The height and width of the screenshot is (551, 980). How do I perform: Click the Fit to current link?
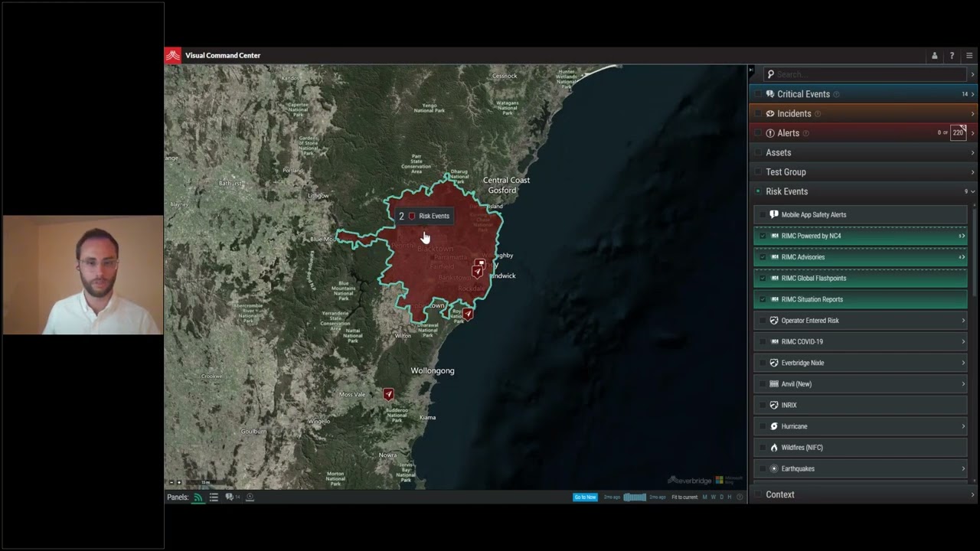point(684,497)
